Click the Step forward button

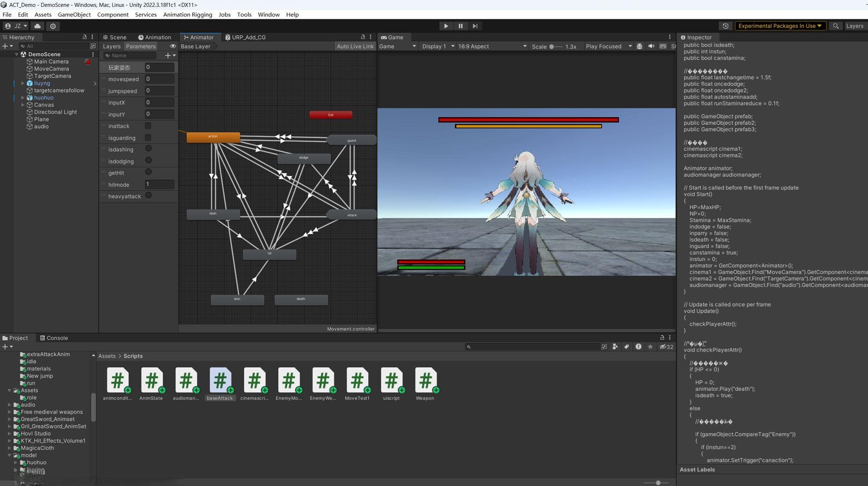[x=475, y=26]
